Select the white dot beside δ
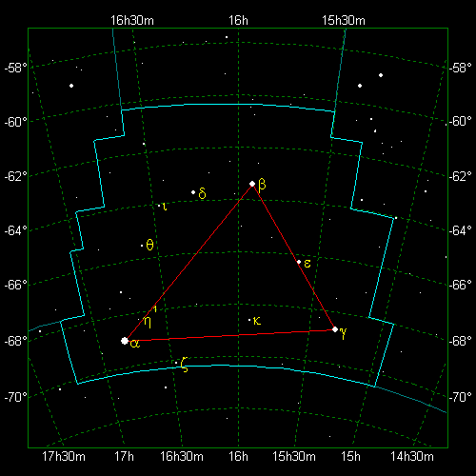The width and height of the screenshot is (476, 476). point(193,192)
